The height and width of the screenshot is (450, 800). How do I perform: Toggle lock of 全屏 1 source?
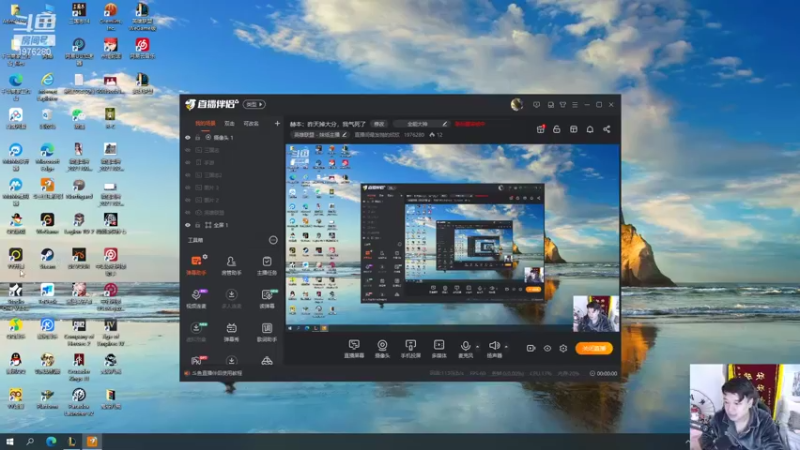198,225
